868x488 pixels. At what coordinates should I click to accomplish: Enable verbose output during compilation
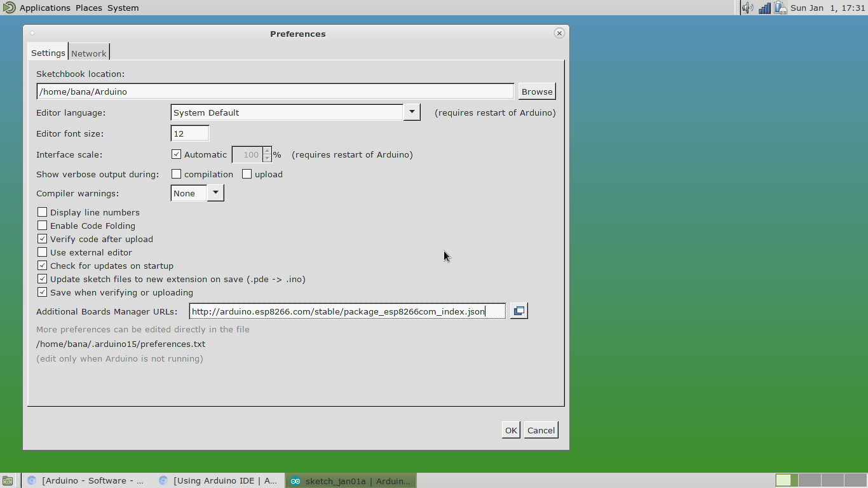point(176,173)
